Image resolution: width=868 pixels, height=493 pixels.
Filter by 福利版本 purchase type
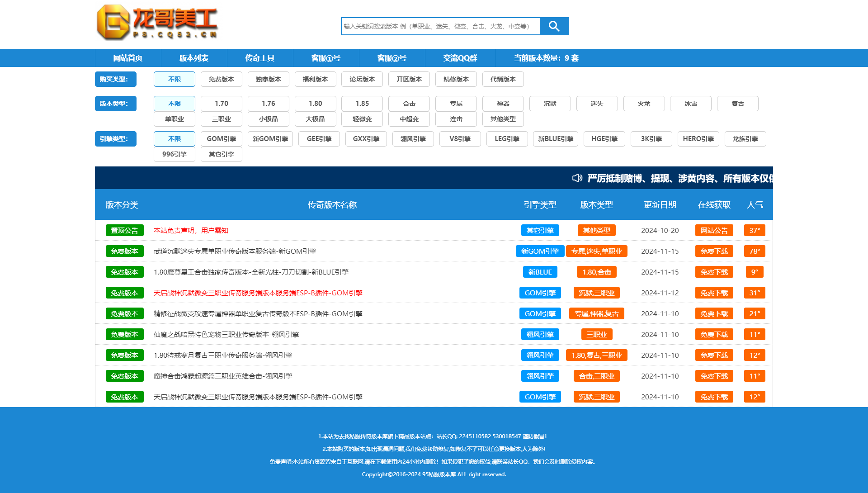[316, 79]
